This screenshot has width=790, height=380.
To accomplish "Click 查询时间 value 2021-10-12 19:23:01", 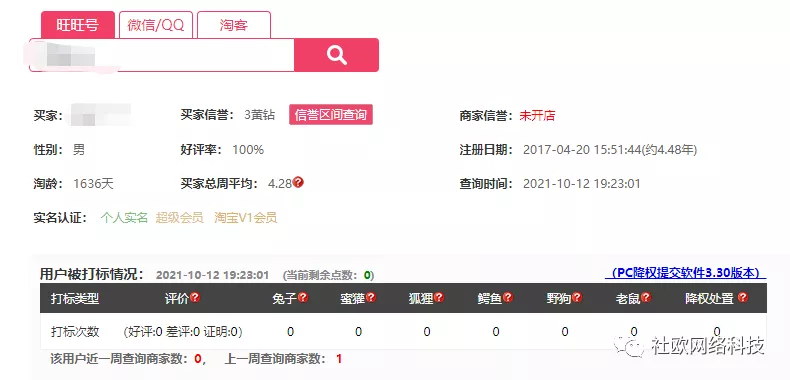I will [x=582, y=183].
